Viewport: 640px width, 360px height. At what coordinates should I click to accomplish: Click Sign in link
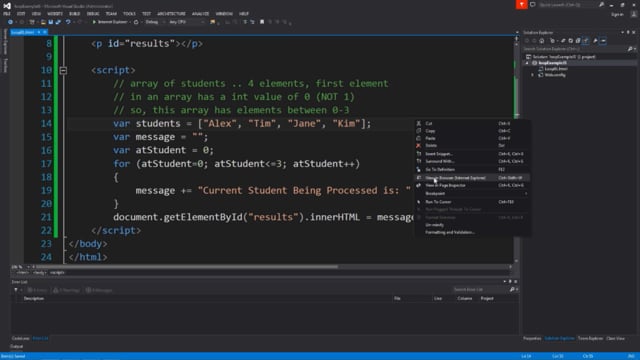click(x=618, y=14)
